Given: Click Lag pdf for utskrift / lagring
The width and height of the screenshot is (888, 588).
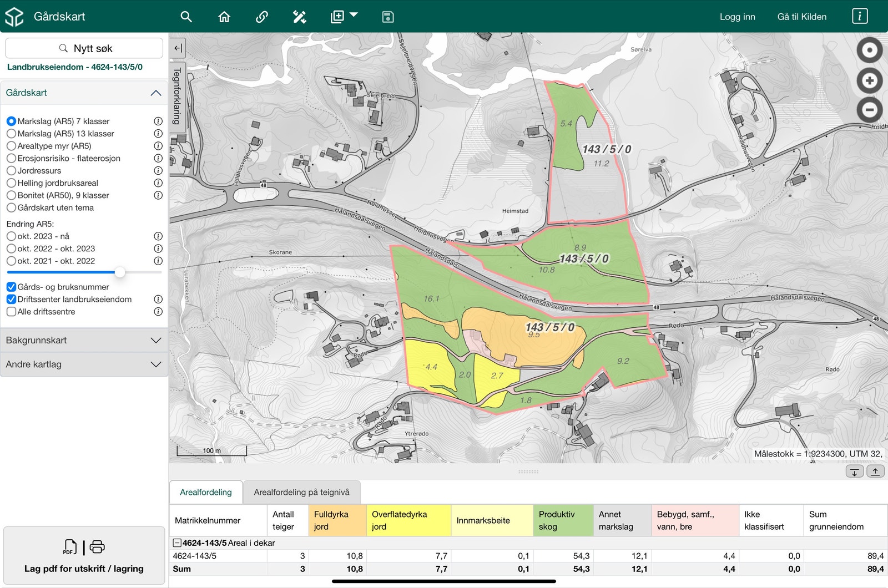Looking at the screenshot, I should [x=84, y=555].
